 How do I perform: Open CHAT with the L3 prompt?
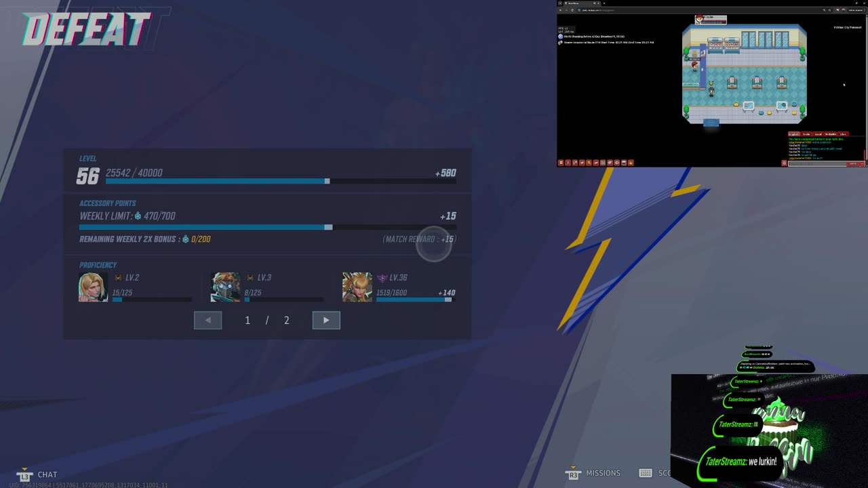[x=39, y=474]
